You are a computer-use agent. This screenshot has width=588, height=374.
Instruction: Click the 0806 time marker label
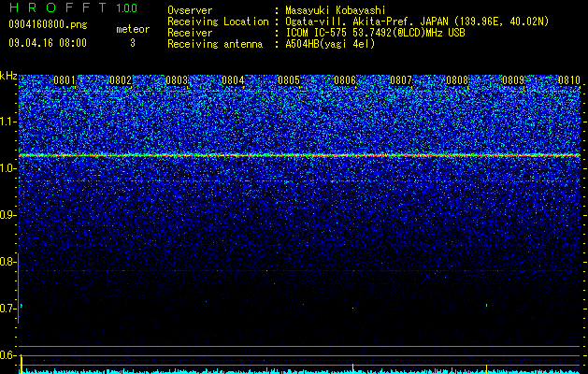(x=345, y=80)
